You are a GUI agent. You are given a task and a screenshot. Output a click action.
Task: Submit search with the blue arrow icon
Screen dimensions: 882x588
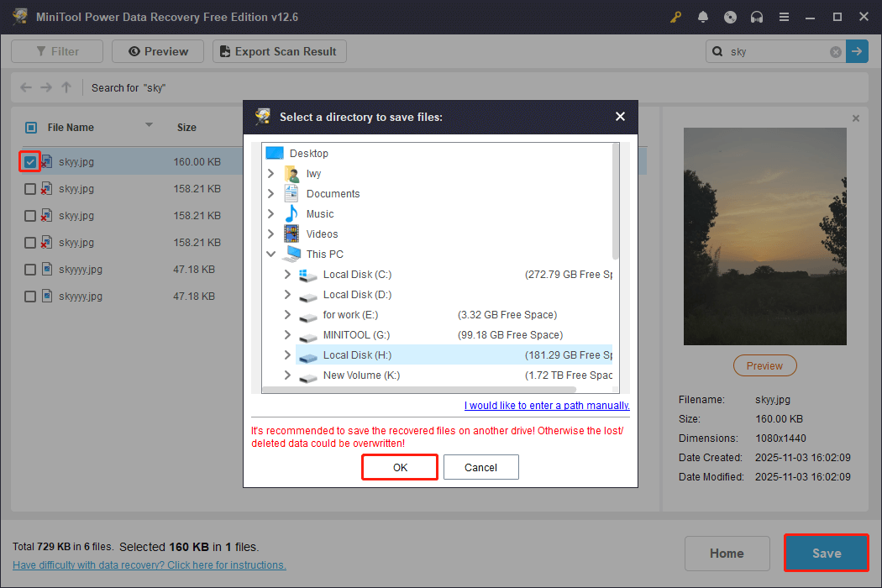(857, 51)
